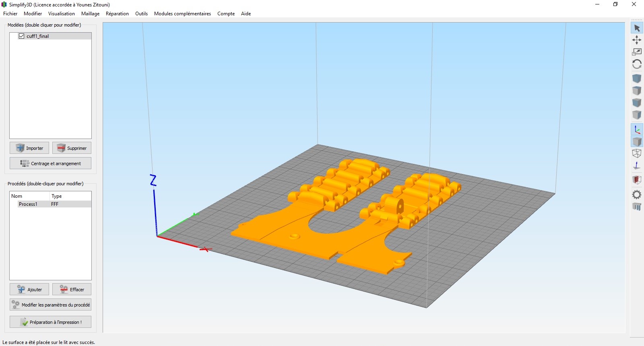
Task: Open the Outils menu
Action: pyautogui.click(x=141, y=14)
